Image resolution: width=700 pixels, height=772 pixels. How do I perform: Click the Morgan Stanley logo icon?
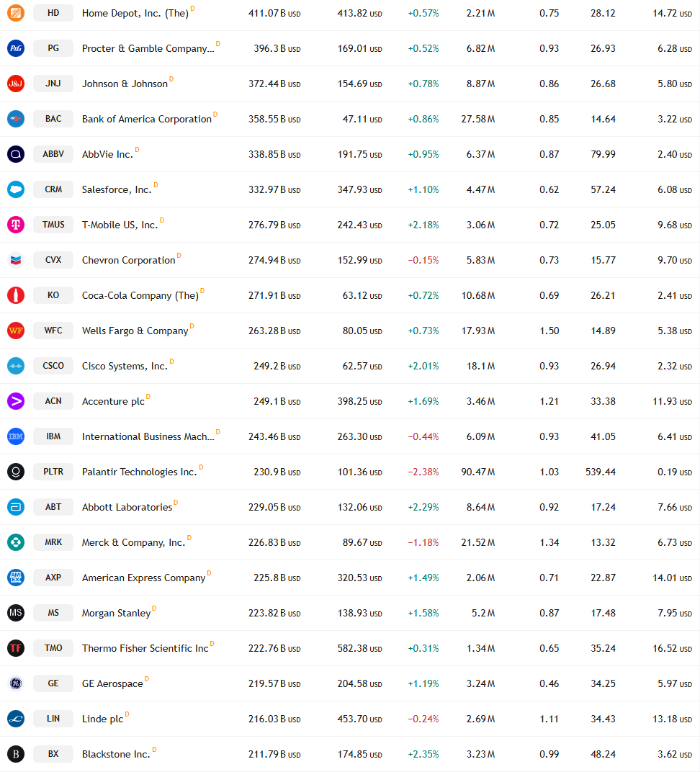tap(16, 613)
